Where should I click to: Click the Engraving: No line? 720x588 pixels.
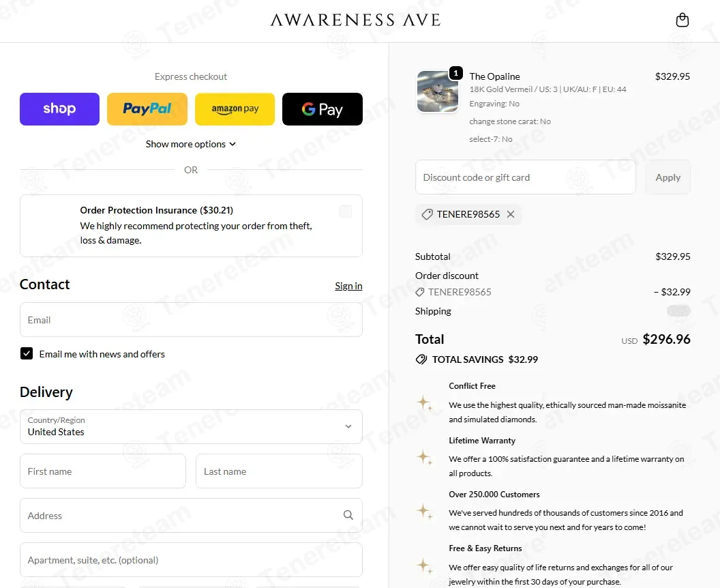(494, 104)
